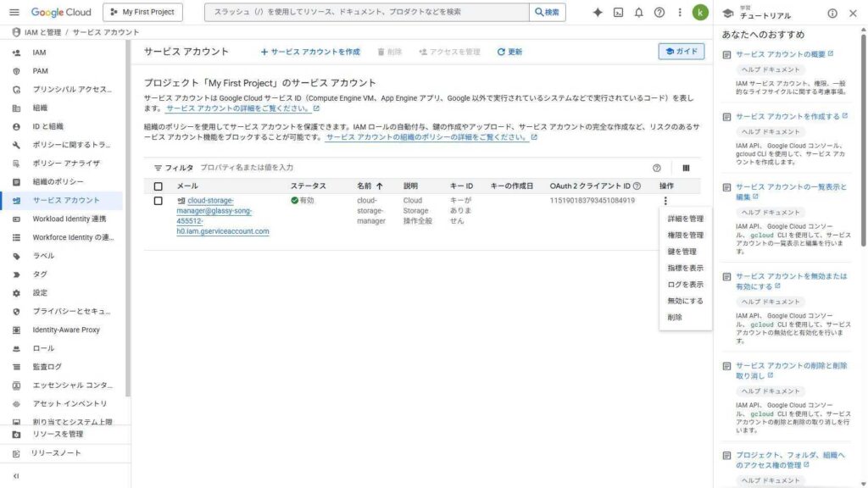This screenshot has height=488, width=868.
Task: Click the OAuth 2 クライアント ID help icon
Action: (637, 186)
